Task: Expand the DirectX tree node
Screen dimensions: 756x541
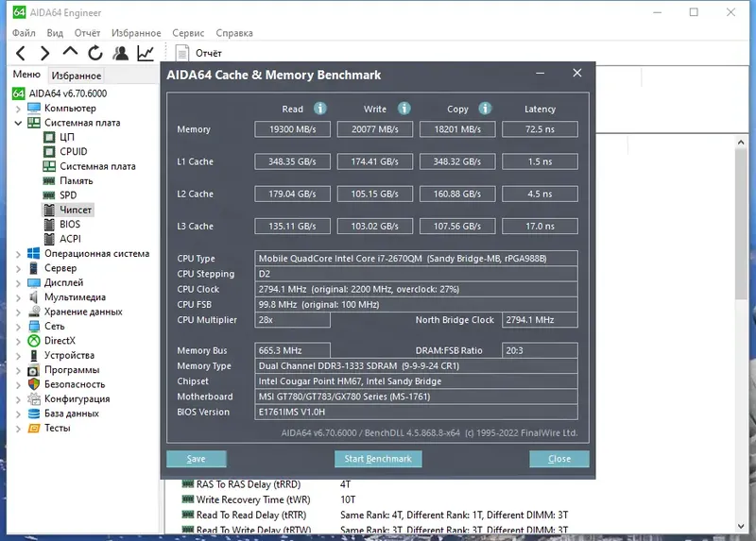Action: pyautogui.click(x=18, y=341)
